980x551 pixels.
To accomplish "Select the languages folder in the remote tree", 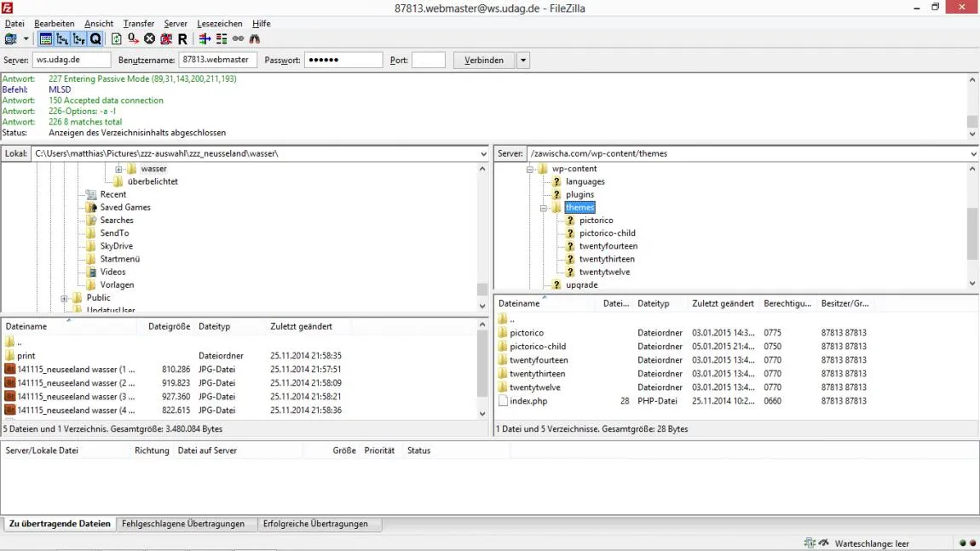I will 585,181.
